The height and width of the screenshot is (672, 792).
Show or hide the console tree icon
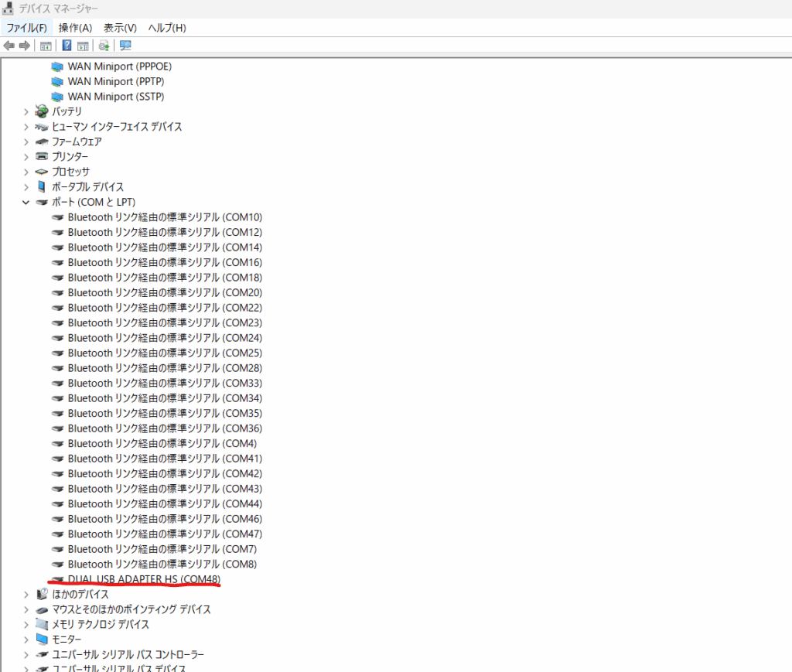[46, 46]
